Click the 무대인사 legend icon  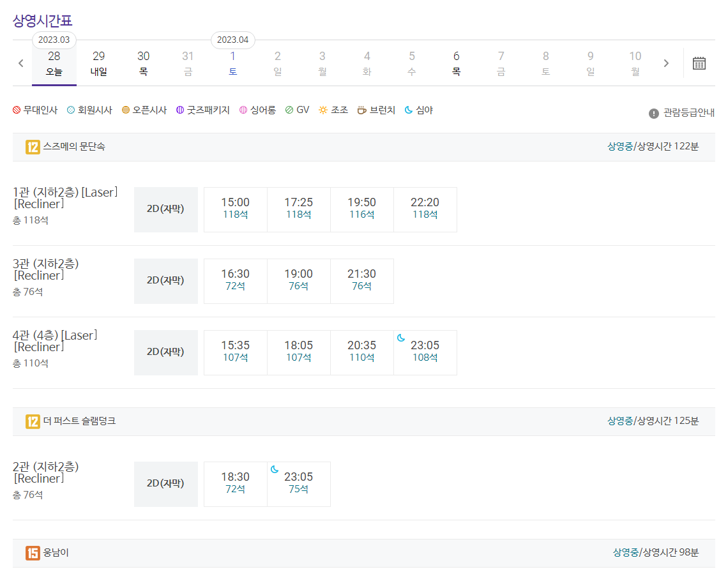click(17, 110)
